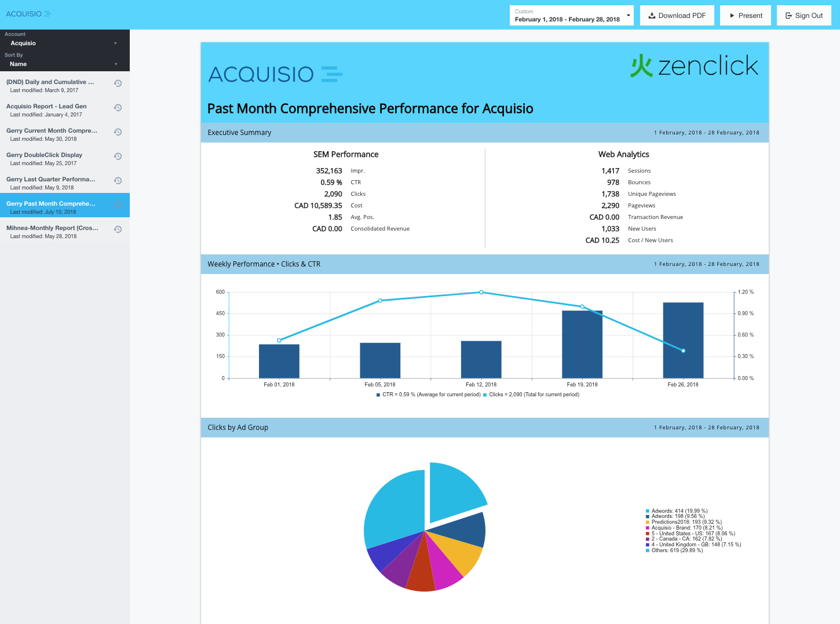Click Others: 619 (29.89 %) legend entry
The image size is (840, 624).
(x=674, y=550)
